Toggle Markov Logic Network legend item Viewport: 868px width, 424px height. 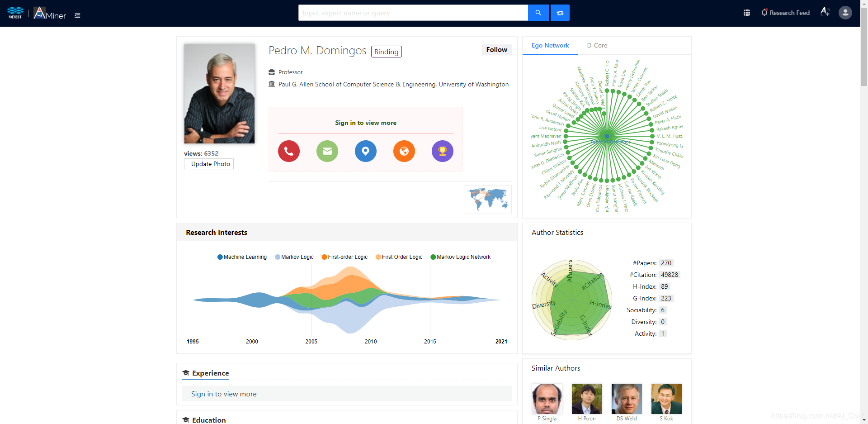(x=460, y=257)
